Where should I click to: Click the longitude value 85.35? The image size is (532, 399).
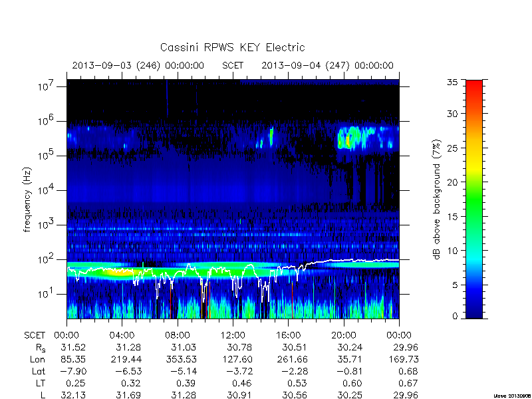[x=73, y=359]
